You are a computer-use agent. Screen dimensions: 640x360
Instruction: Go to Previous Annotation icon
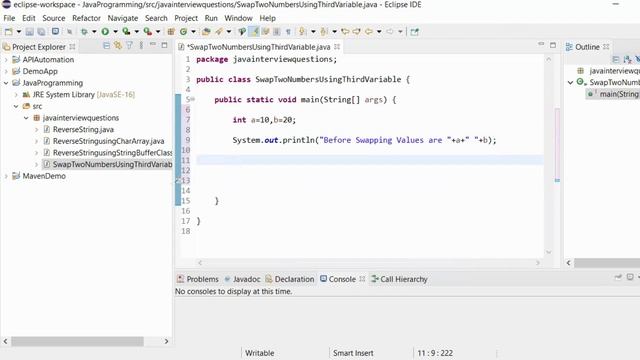coord(324,31)
